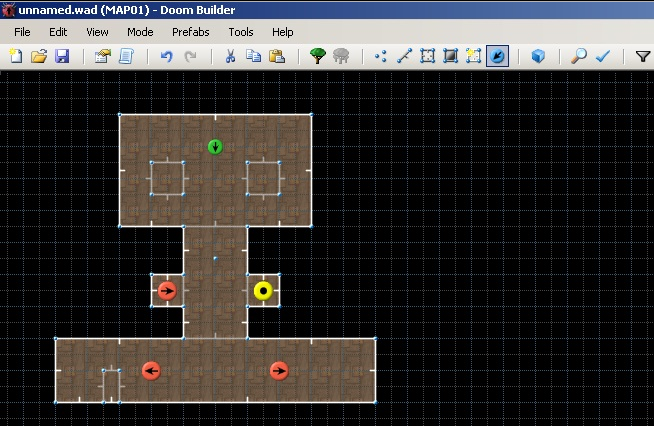
Task: Save the map using the floppy icon
Action: pyautogui.click(x=62, y=55)
